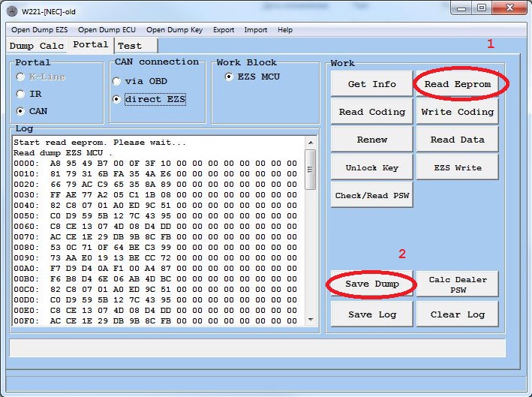This screenshot has width=532, height=397.
Task: Click the log scrollbar down arrow
Action: pyautogui.click(x=311, y=319)
